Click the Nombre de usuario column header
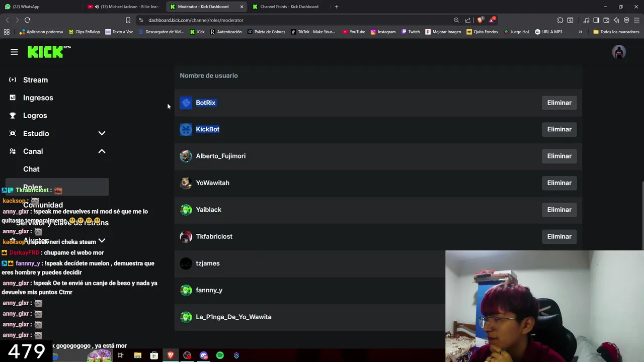Screen dimensions: 644x362 (x=209, y=75)
